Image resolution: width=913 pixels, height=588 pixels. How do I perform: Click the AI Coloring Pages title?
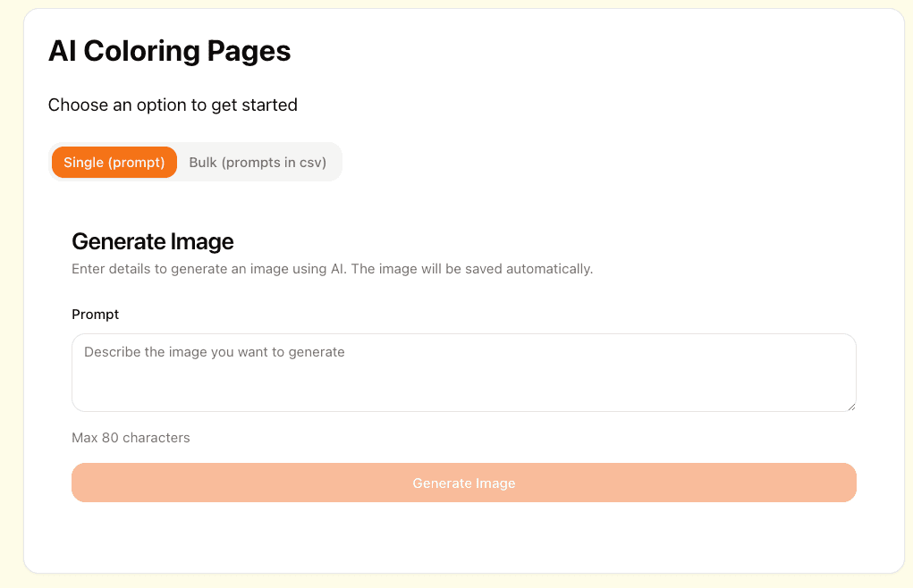pyautogui.click(x=169, y=51)
